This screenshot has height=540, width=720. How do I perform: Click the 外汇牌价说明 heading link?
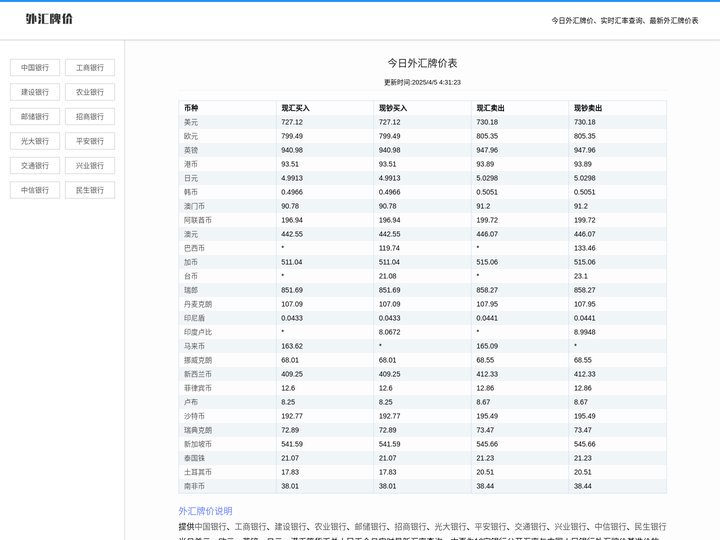coord(205,511)
